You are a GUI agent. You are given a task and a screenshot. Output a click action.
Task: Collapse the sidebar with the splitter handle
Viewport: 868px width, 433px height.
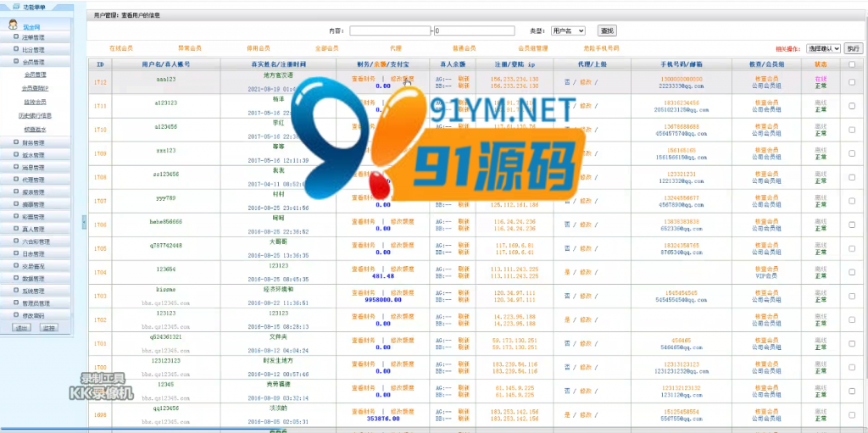[84, 222]
